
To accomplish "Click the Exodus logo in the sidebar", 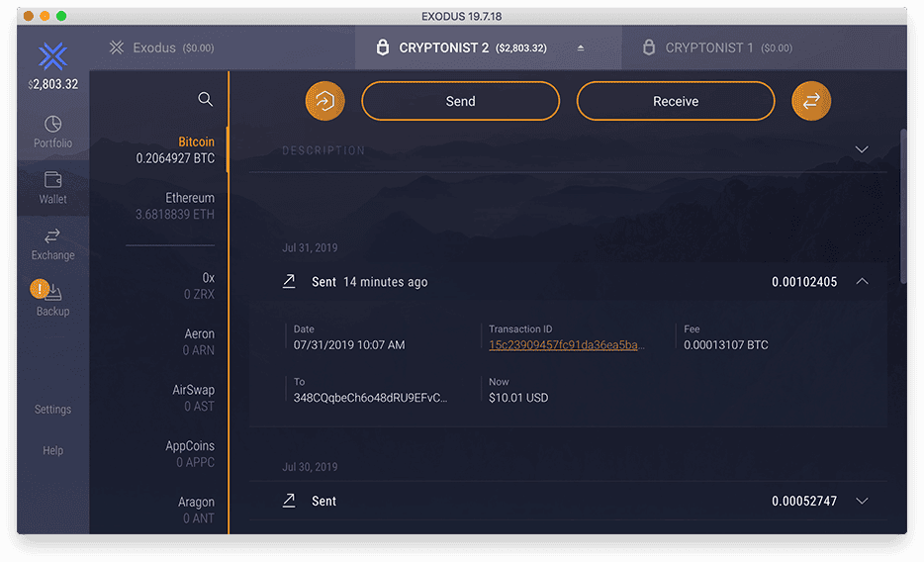I will click(53, 56).
